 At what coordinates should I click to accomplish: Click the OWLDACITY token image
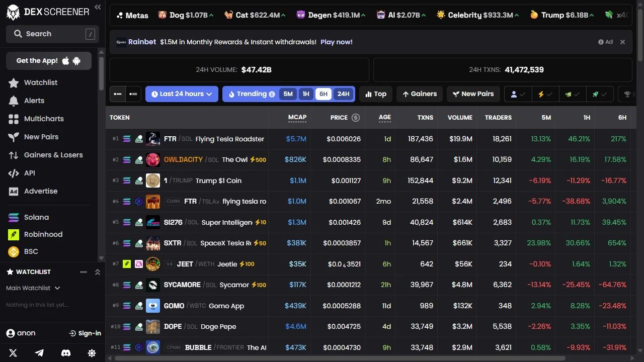[152, 160]
